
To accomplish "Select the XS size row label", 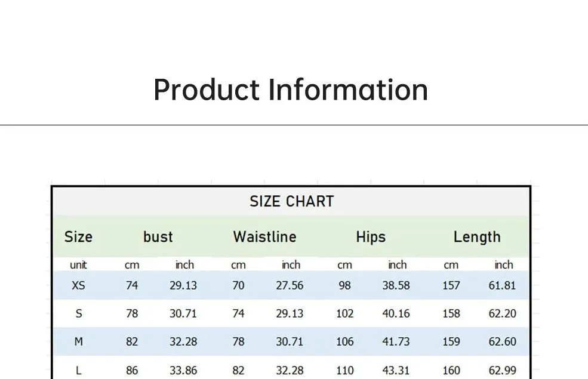I will 78,286.
